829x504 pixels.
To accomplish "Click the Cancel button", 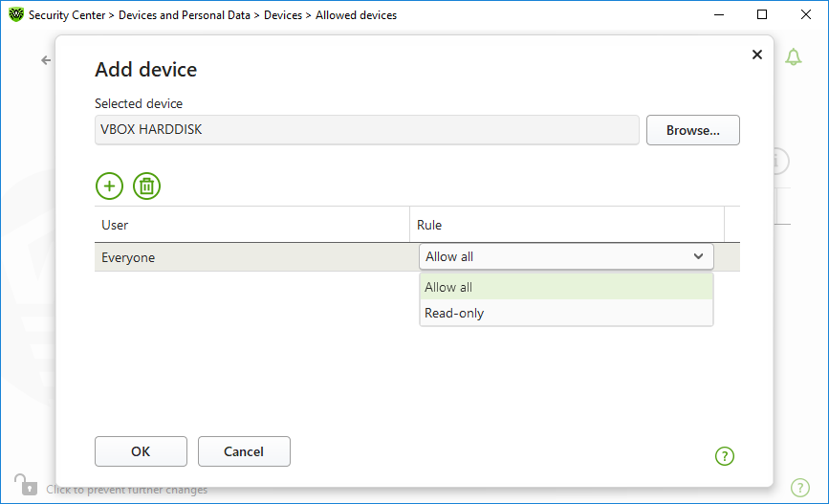I will [x=244, y=451].
